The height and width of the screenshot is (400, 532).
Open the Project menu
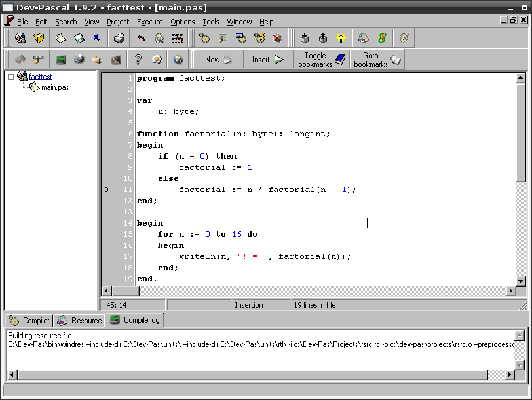(118, 22)
